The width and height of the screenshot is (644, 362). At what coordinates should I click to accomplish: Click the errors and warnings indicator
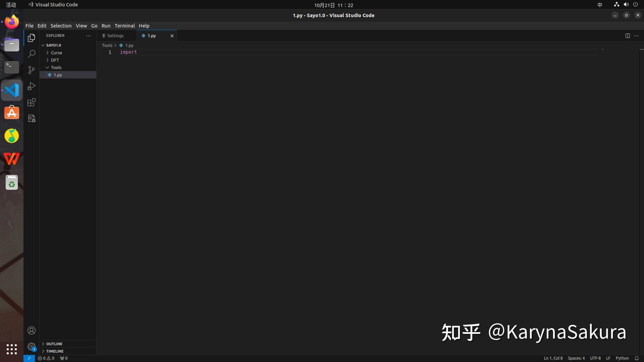(x=46, y=358)
